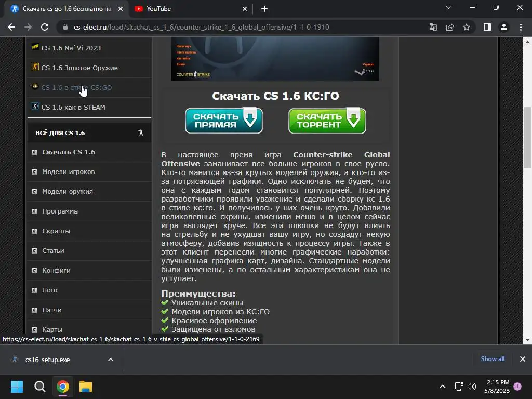532x399 pixels.
Task: Click the Скачать Торрент download button
Action: click(327, 121)
